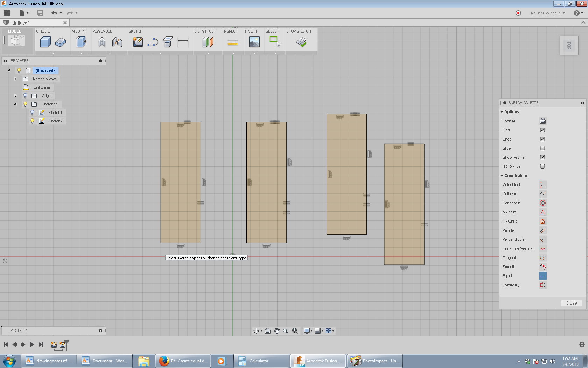588x368 pixels.
Task: Toggle the Origin folder light bulb
Action: [x=25, y=96]
